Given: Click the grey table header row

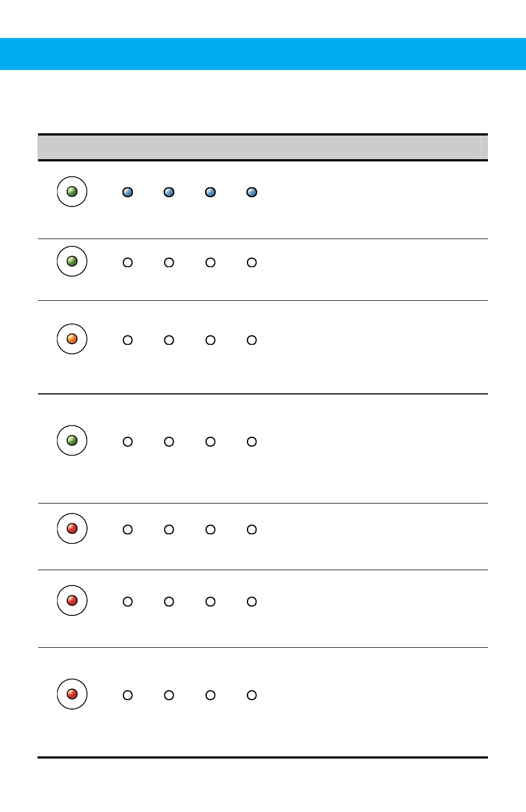Looking at the screenshot, I should (263, 148).
